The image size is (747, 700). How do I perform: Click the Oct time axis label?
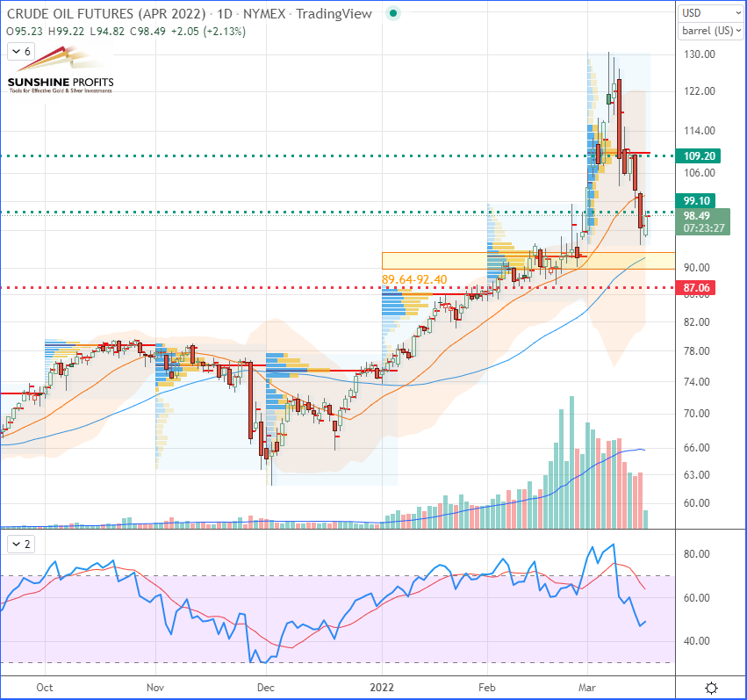pos(45,688)
